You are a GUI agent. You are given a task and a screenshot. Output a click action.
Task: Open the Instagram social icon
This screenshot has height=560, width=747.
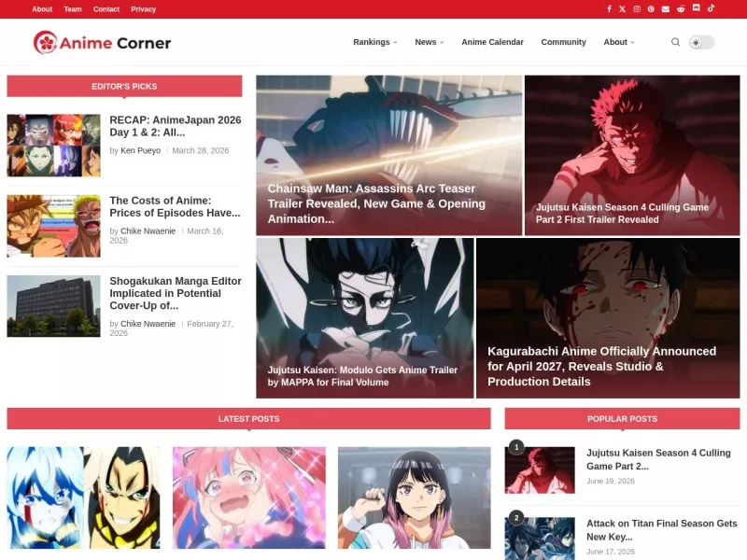click(x=637, y=9)
